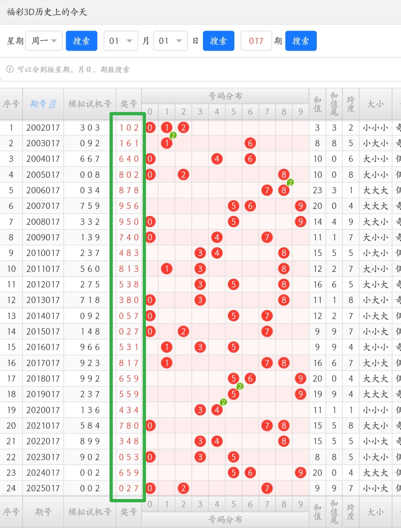
Task: Open the 周一 weekday dropdown
Action: (x=43, y=41)
